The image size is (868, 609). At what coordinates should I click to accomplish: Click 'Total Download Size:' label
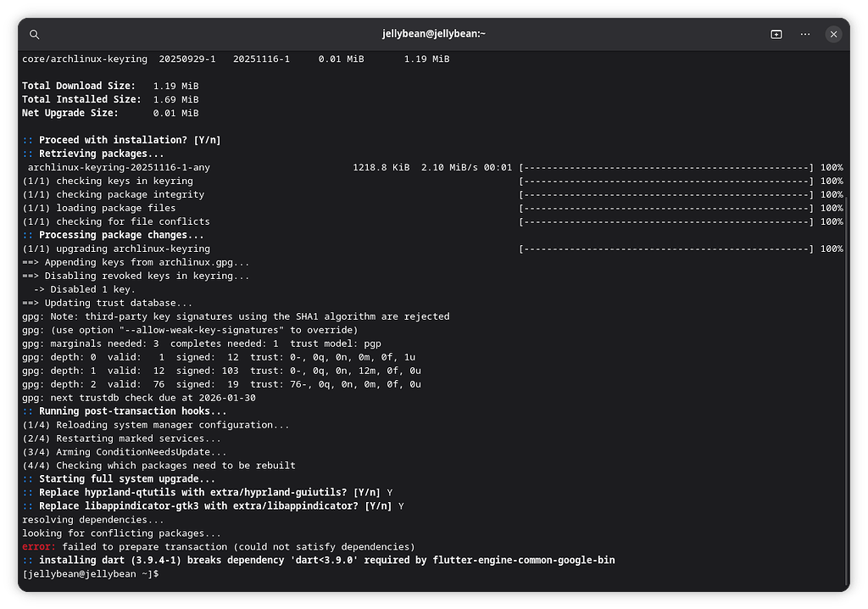[79, 86]
